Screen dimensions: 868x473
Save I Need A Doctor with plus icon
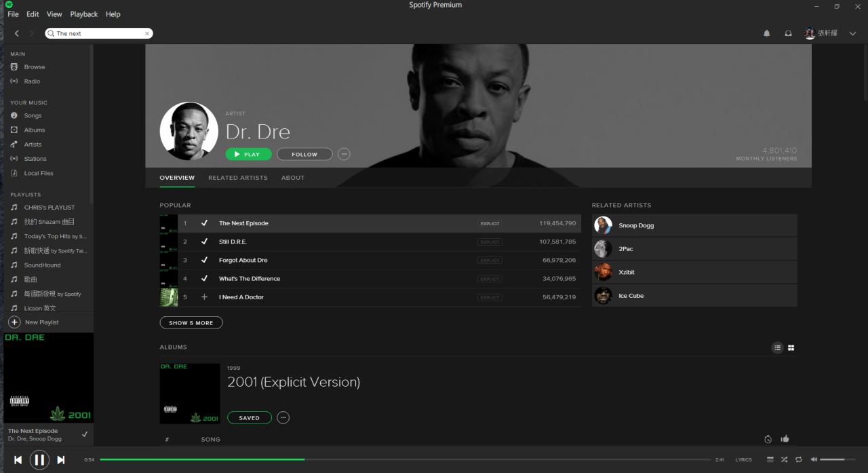point(204,297)
